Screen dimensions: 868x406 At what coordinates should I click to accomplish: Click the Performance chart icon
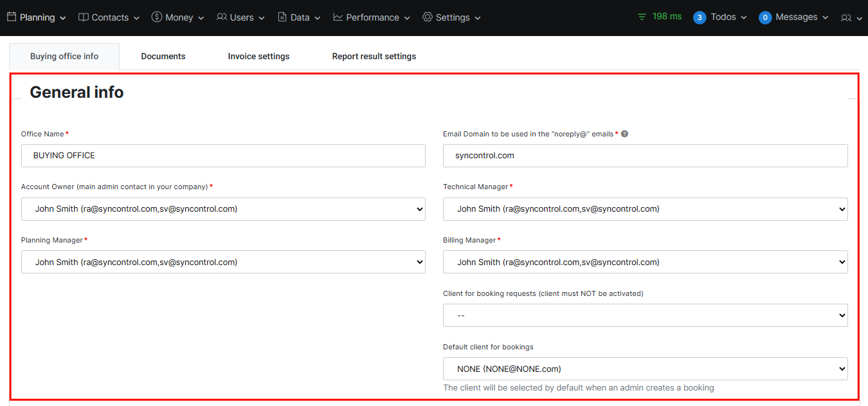tap(338, 17)
